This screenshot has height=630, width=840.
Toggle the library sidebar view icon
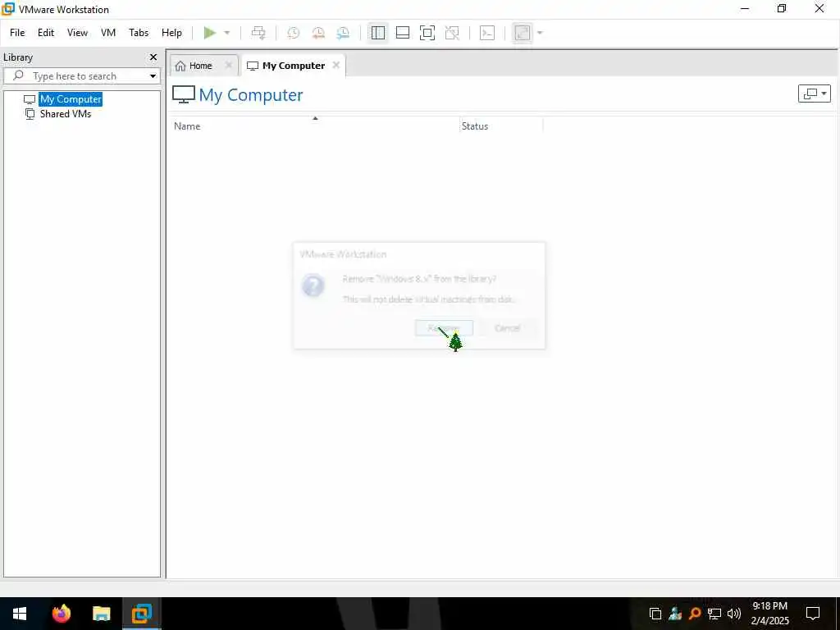coord(377,33)
